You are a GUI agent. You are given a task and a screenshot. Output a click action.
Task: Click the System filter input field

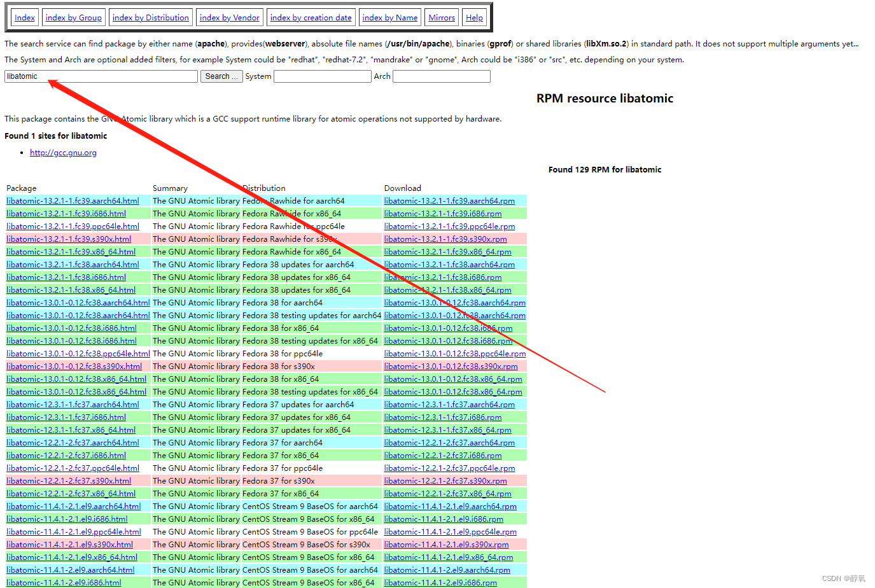coord(322,76)
